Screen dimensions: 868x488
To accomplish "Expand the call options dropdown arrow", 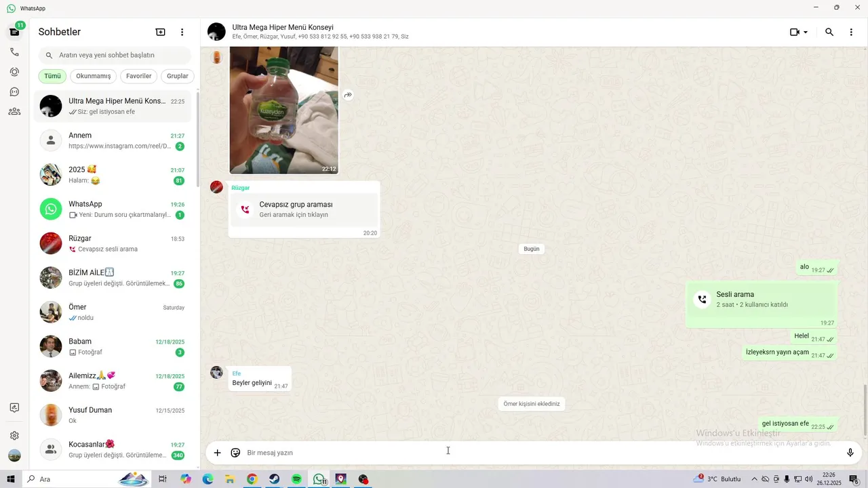I will click(806, 32).
